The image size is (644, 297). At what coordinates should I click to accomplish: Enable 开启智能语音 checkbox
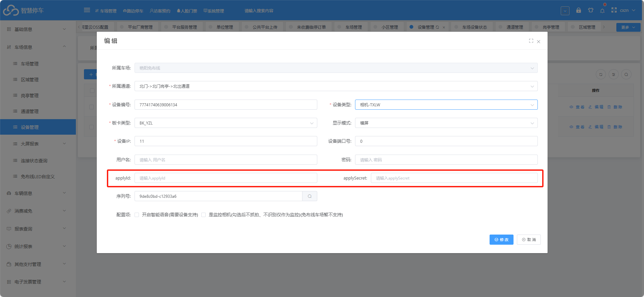[x=137, y=215]
